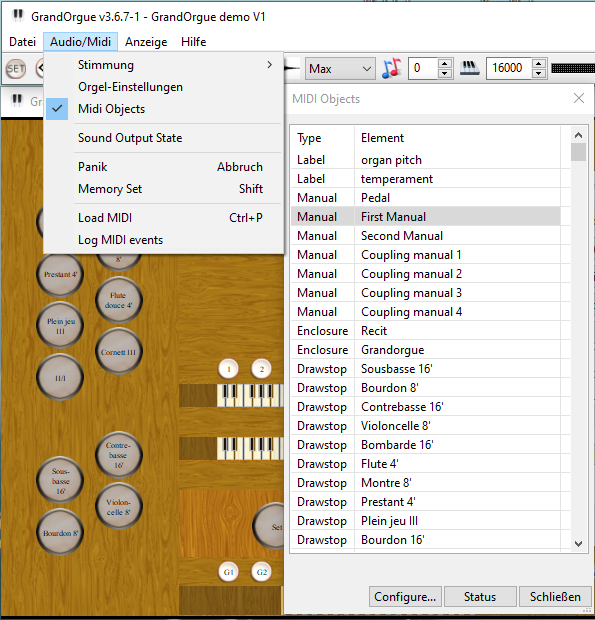Click the G2 general button
Screen dimensions: 595x620
point(261,572)
